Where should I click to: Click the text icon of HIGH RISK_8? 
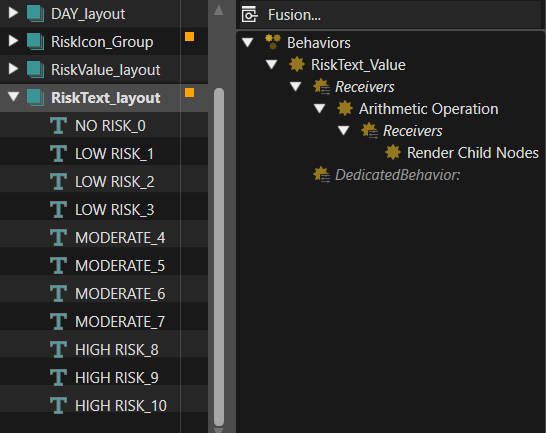pos(58,349)
